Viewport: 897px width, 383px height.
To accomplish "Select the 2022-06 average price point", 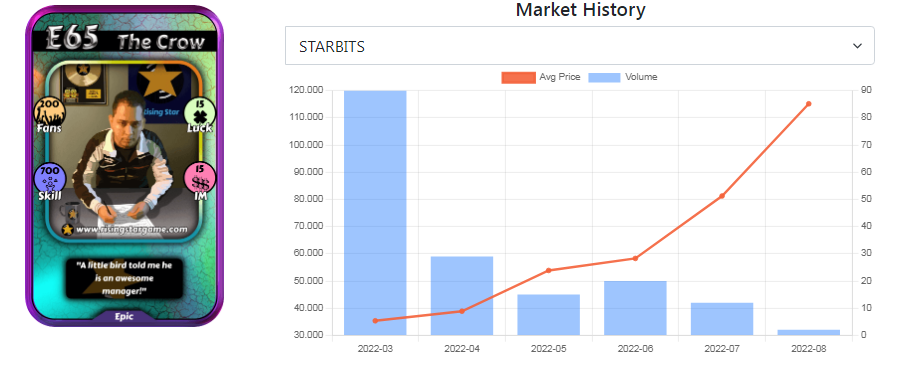I will [x=635, y=258].
